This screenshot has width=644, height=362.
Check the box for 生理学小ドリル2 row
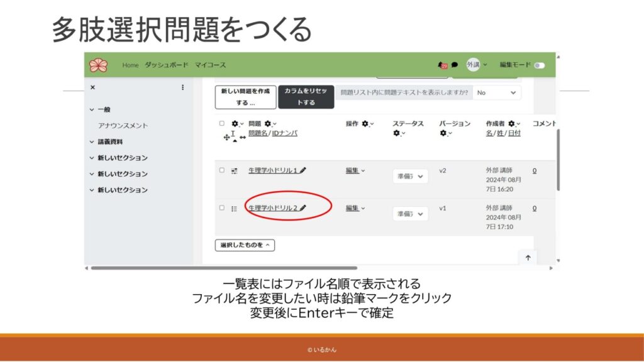tap(221, 208)
